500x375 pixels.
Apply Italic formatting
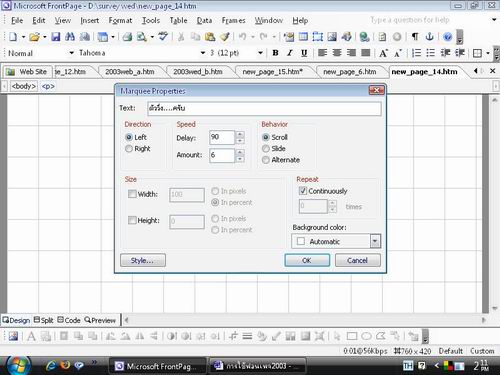coord(290,53)
